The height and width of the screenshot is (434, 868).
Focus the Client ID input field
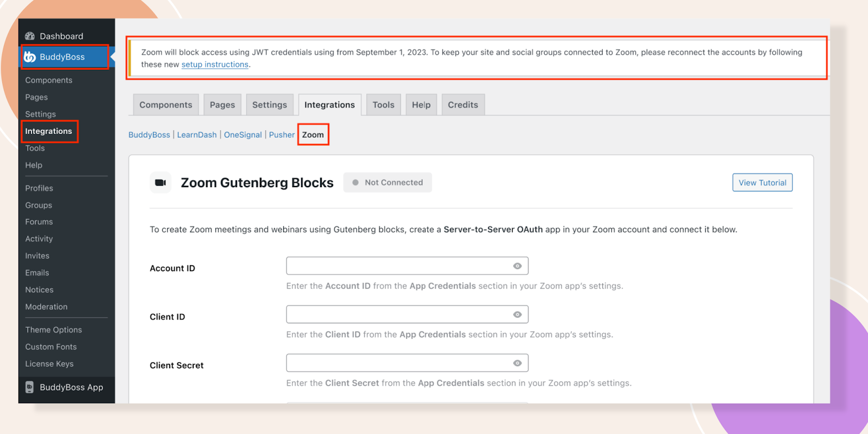pos(407,315)
